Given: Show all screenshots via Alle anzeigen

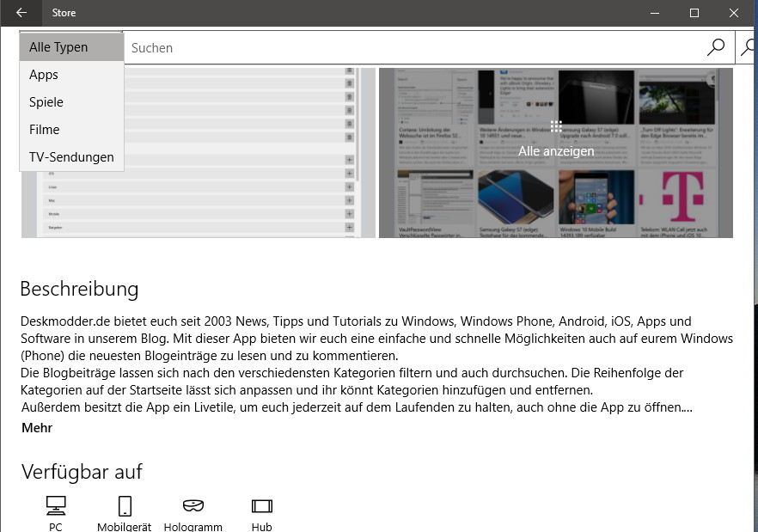Looking at the screenshot, I should click(556, 151).
